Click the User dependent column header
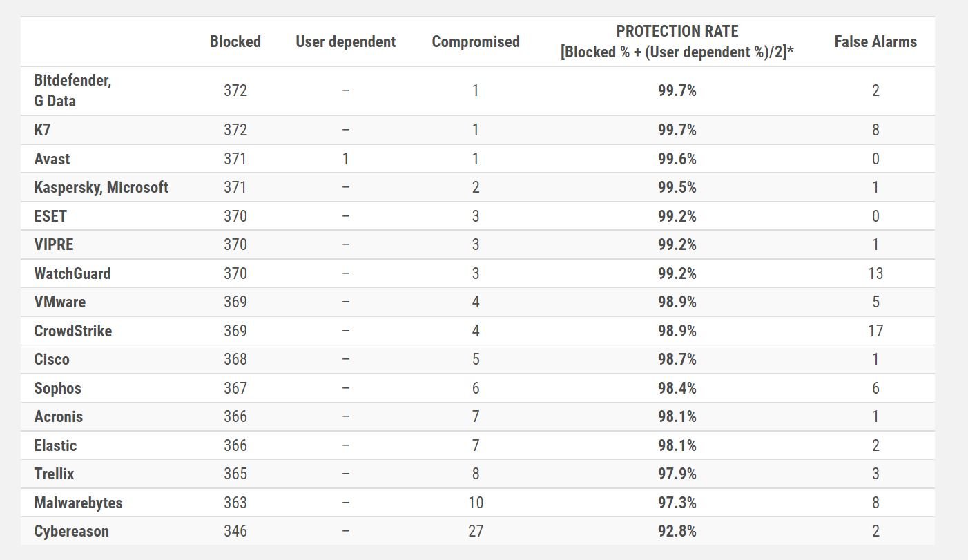Viewport: 968px width, 560px height. [345, 41]
